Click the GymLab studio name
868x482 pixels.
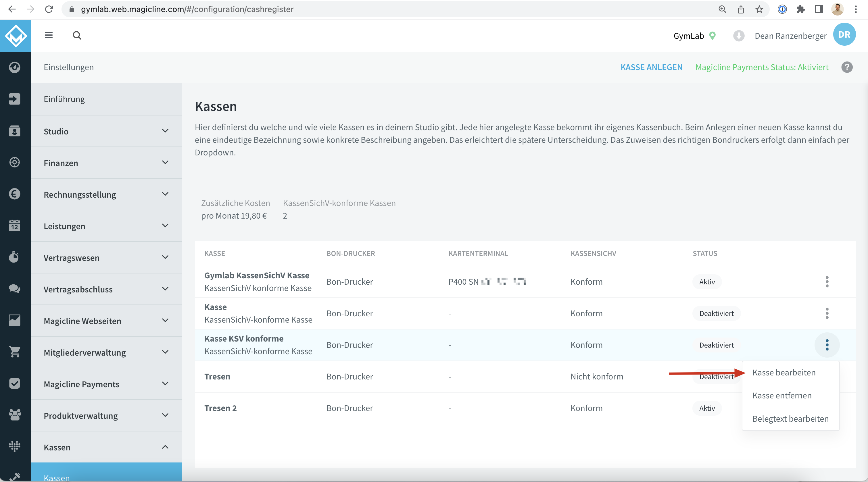pos(688,36)
